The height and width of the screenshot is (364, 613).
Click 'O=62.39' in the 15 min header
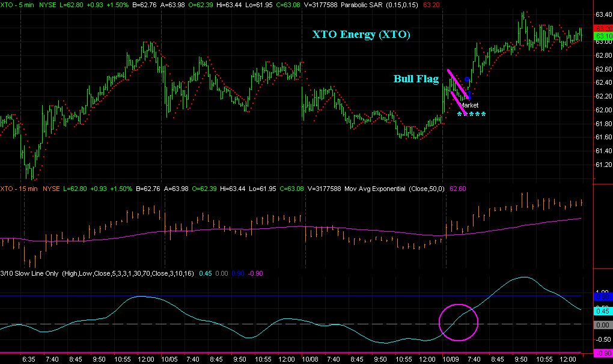pyautogui.click(x=204, y=189)
